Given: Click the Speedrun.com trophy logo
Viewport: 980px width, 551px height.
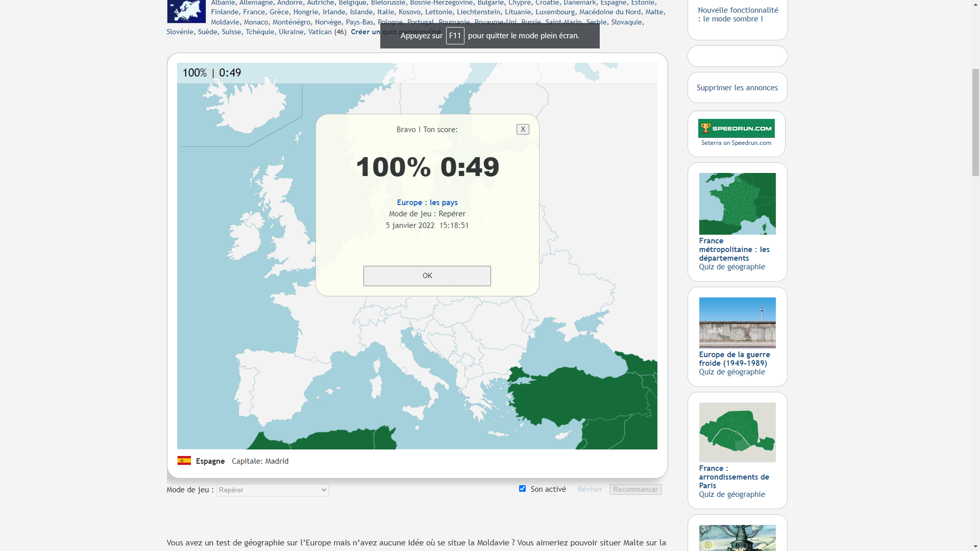Looking at the screenshot, I should (x=736, y=128).
